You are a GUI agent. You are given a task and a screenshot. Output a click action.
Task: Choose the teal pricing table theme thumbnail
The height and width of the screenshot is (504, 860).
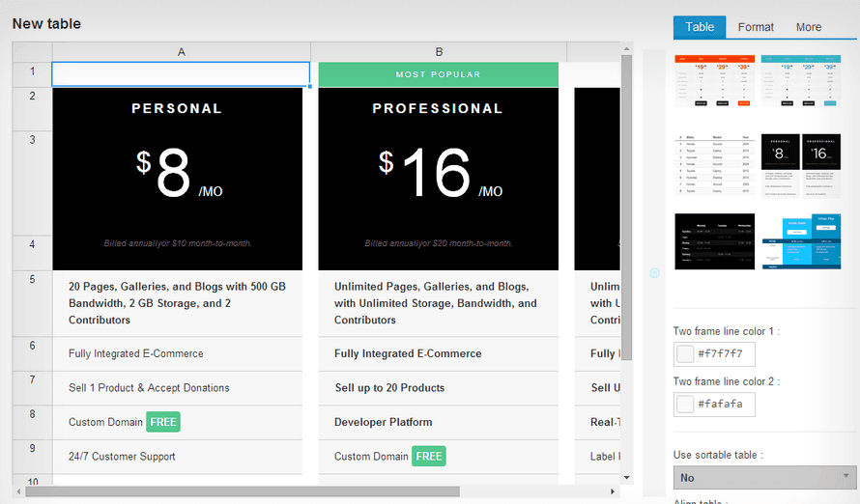click(801, 81)
